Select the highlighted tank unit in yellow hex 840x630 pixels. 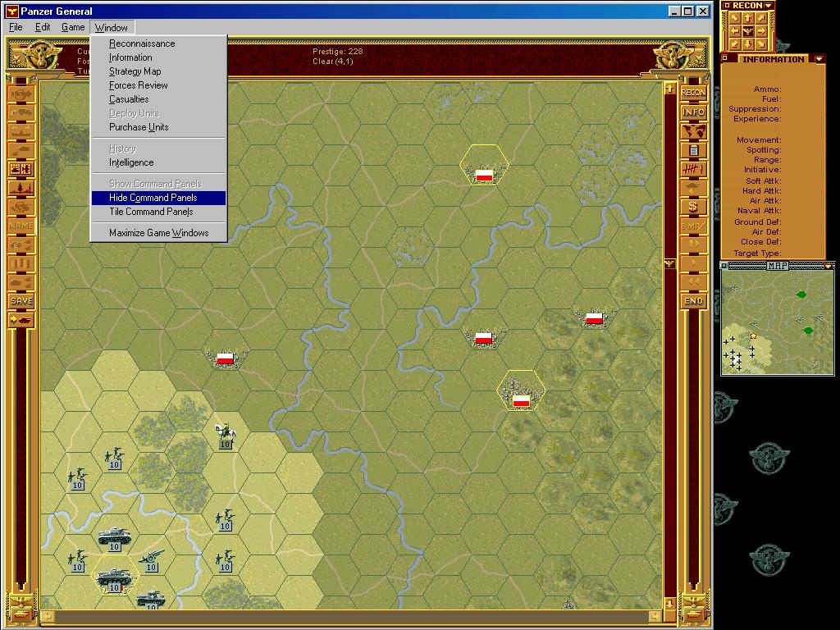113,579
